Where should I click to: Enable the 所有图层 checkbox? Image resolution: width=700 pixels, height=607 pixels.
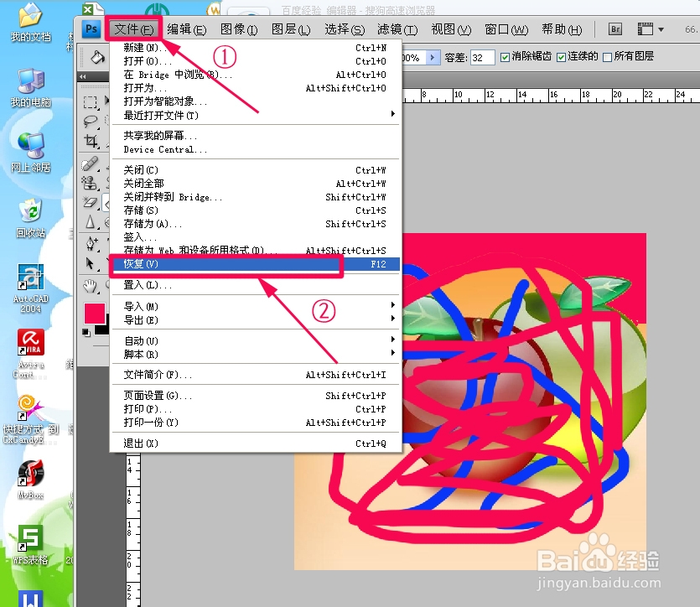(x=606, y=57)
